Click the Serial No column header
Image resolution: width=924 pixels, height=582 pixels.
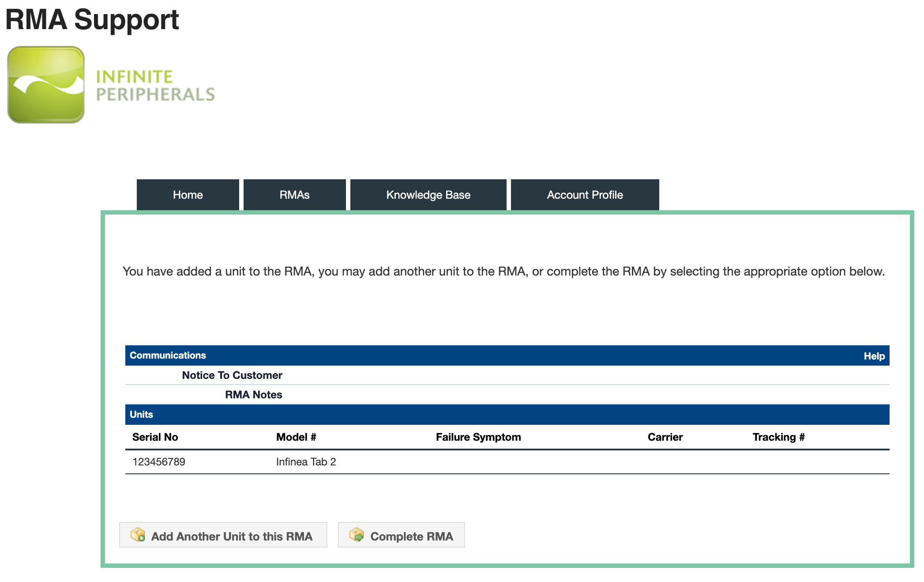155,437
